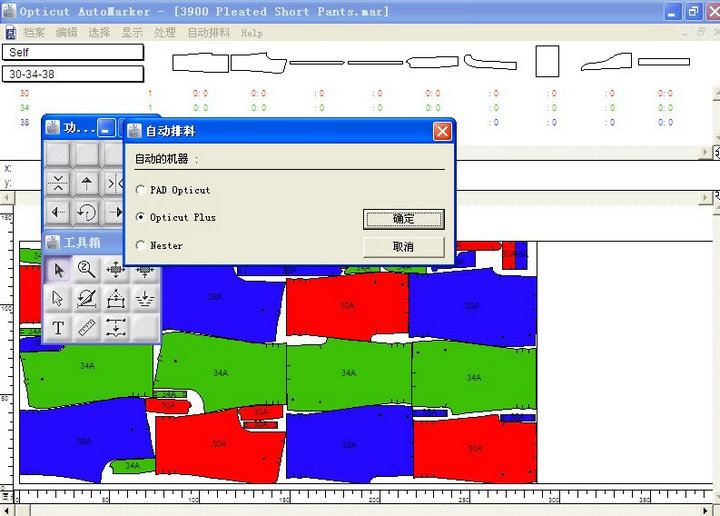Select the align-down stacked lines tool
720x516 pixels.
(145, 299)
